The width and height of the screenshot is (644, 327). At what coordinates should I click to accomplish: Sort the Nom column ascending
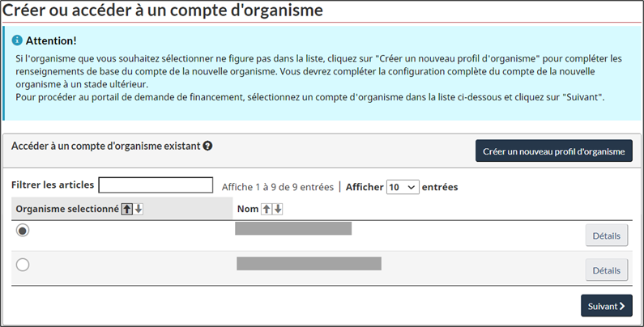(267, 209)
